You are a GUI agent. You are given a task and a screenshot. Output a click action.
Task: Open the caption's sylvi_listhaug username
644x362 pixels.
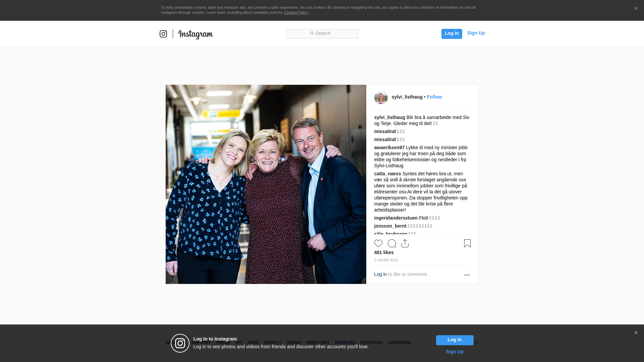(389, 117)
